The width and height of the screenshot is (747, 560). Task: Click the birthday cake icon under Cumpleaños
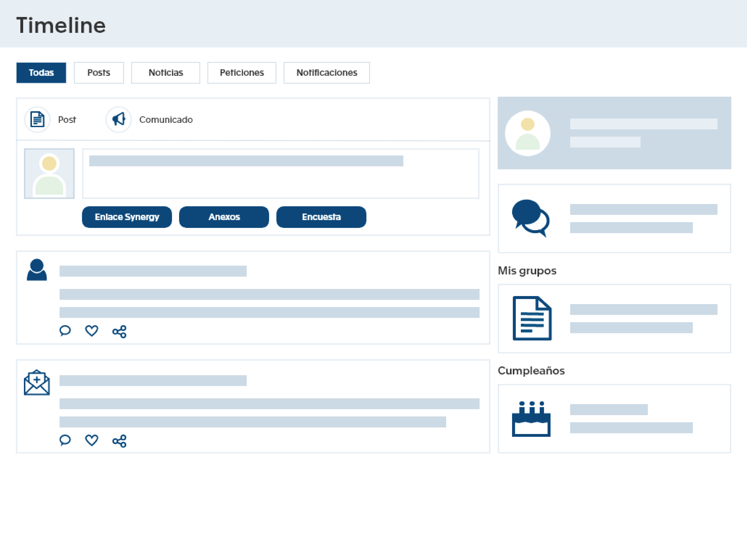pyautogui.click(x=531, y=419)
